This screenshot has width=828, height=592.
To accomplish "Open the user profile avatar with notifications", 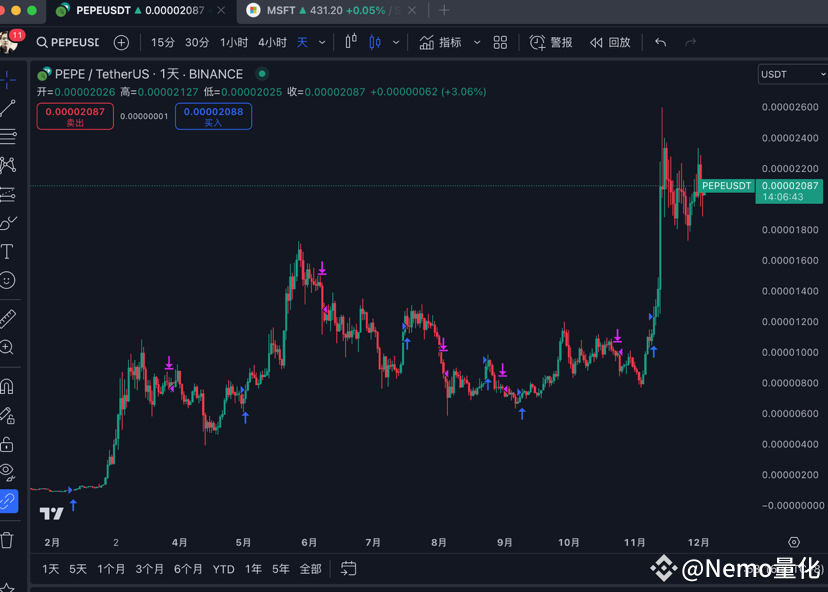I will click(x=11, y=41).
